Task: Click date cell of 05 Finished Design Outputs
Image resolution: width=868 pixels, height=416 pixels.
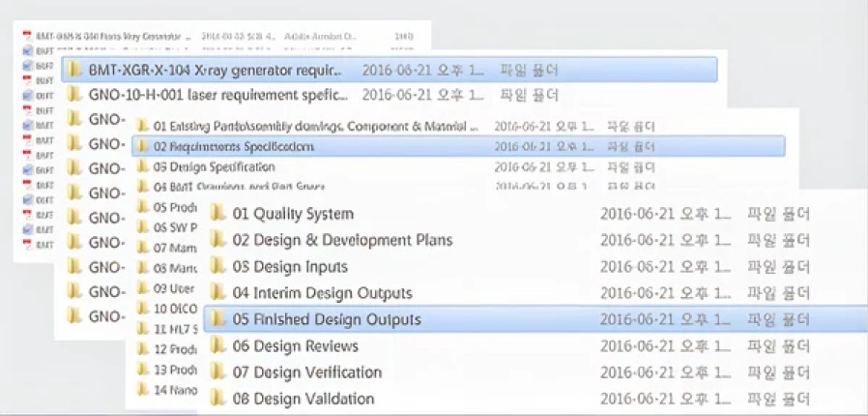Action: point(665,319)
